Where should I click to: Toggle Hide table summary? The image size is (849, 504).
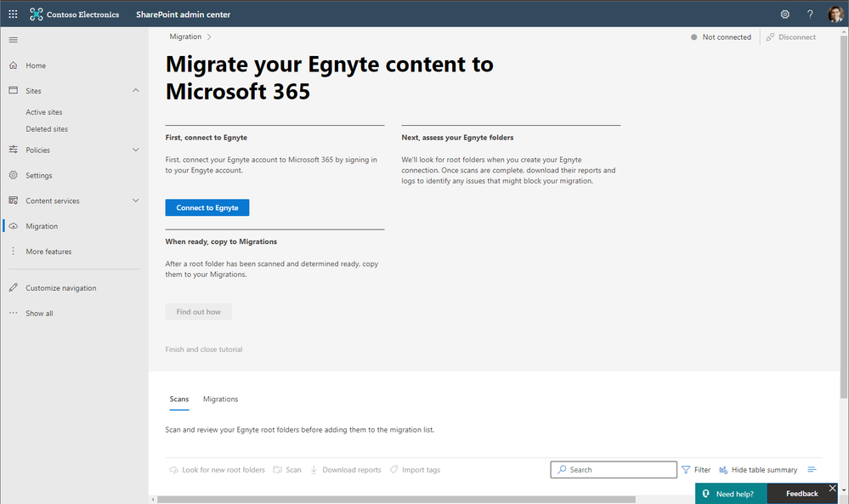[758, 470]
